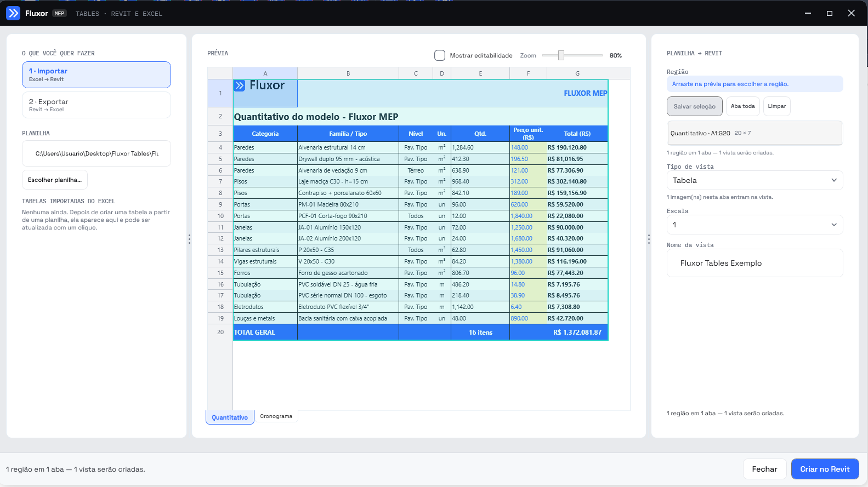Select the Exportar Revit to Excel option

click(x=97, y=105)
